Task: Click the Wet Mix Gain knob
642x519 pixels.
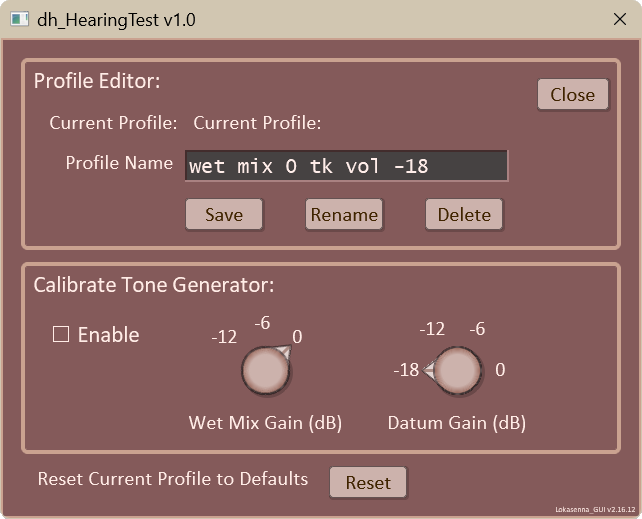Action: coord(266,370)
